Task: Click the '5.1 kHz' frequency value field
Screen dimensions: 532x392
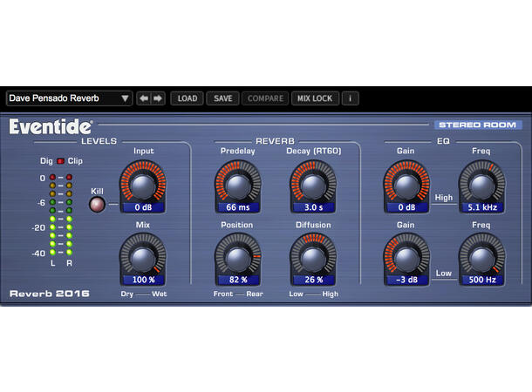Action: (482, 207)
